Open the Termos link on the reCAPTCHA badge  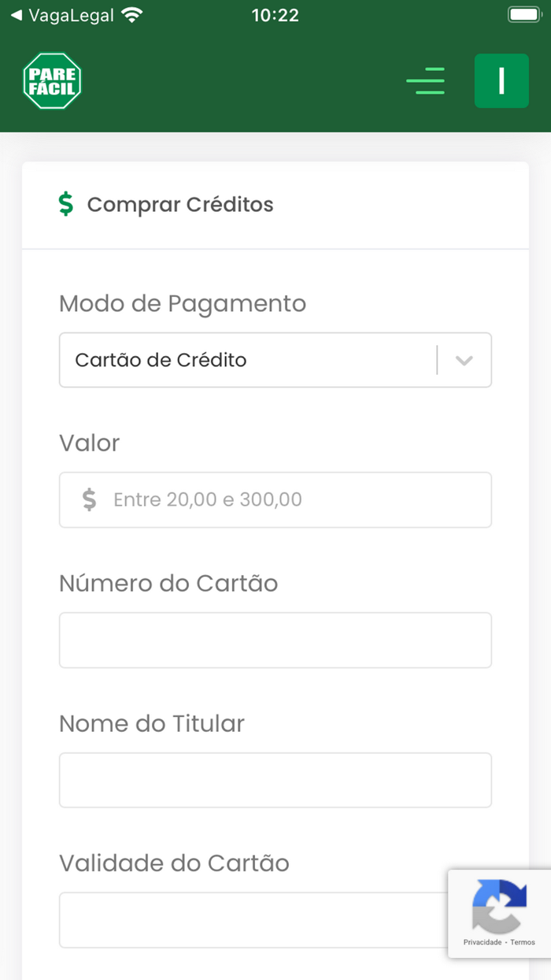[523, 942]
